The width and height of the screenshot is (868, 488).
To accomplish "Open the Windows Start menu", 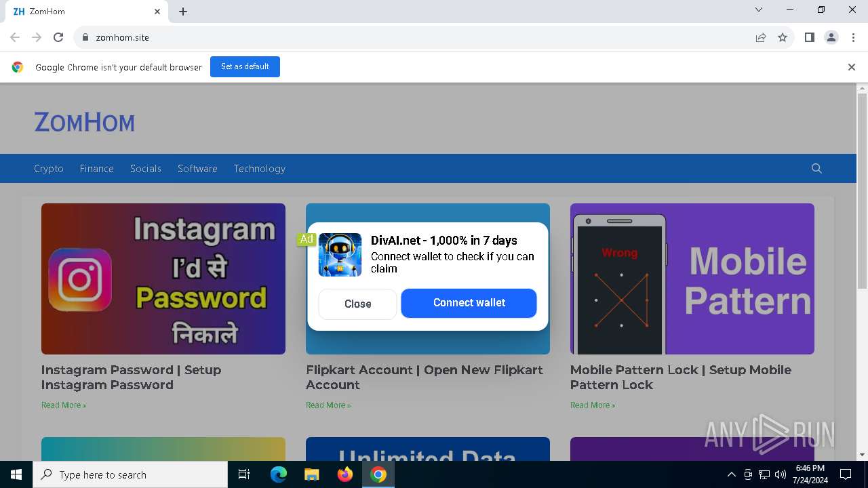I will tap(16, 474).
